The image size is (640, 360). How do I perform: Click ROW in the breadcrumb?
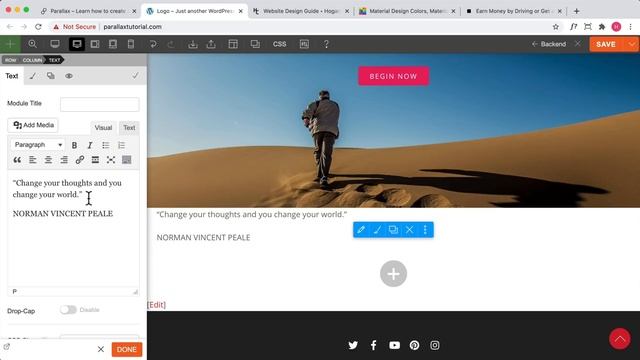[x=11, y=60]
